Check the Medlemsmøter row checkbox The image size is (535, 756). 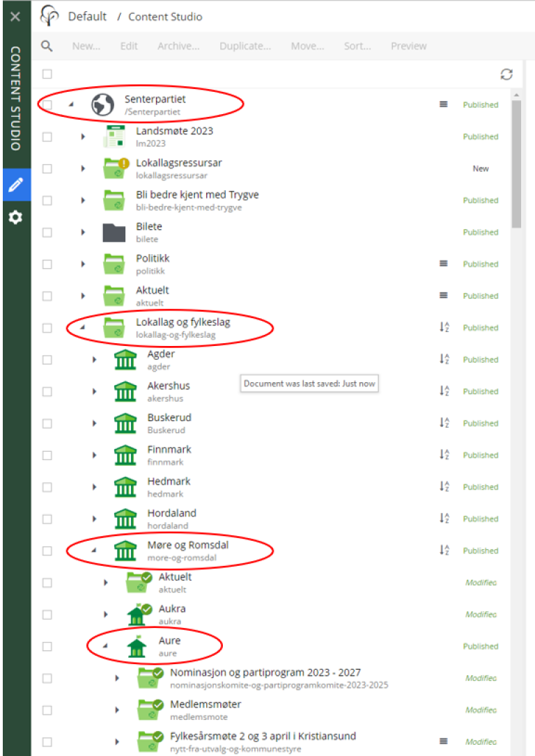pyautogui.click(x=47, y=710)
